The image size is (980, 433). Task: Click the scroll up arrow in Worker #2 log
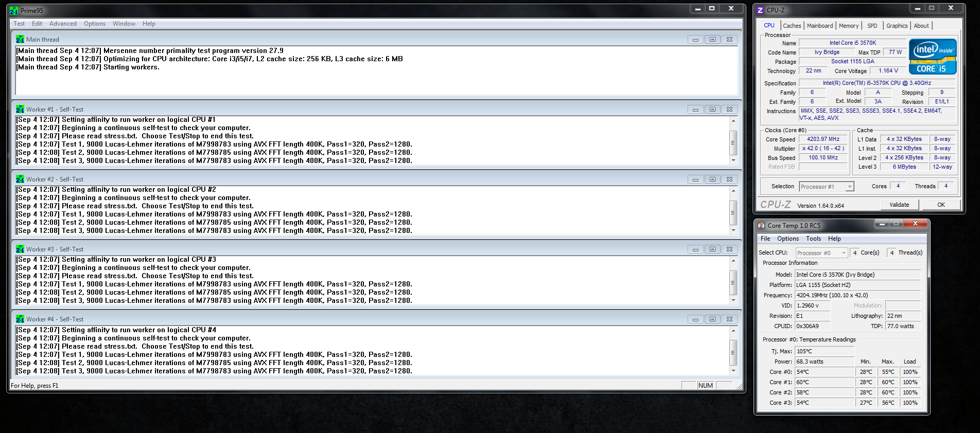tap(733, 190)
